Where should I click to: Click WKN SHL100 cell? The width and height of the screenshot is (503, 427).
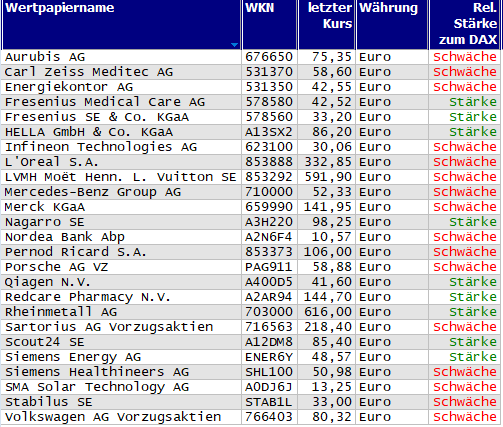coord(269,372)
